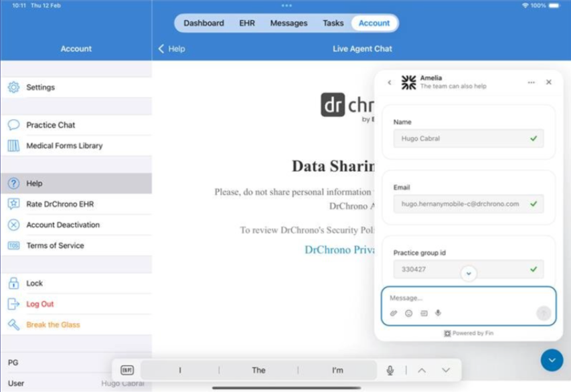Tap the Practice group id field 330427
The height and width of the screenshot is (392, 571).
click(469, 270)
